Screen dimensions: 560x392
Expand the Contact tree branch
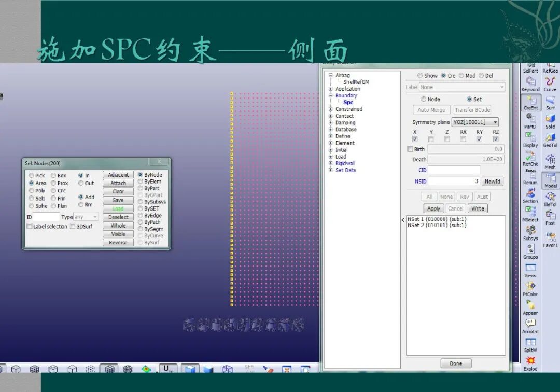(331, 116)
